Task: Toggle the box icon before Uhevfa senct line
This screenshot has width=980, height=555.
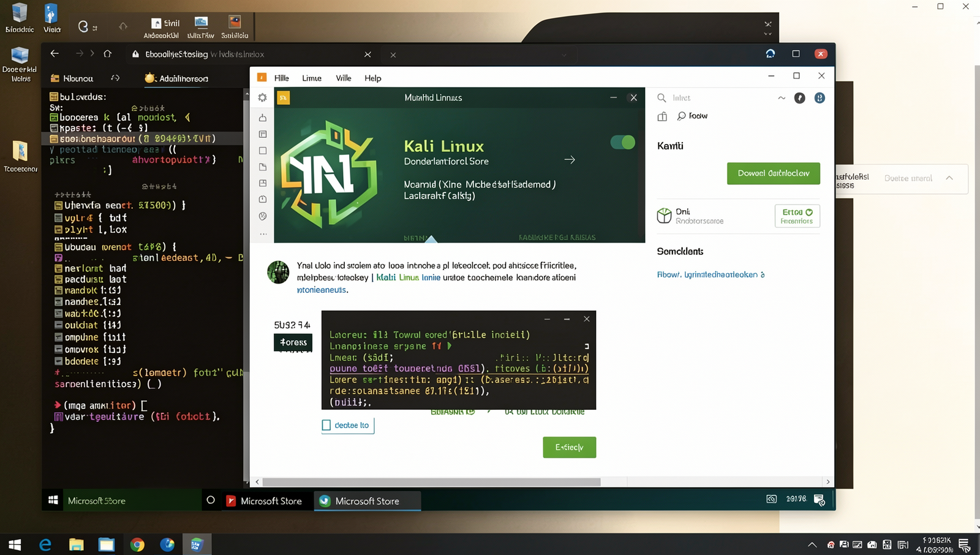Action: point(59,205)
